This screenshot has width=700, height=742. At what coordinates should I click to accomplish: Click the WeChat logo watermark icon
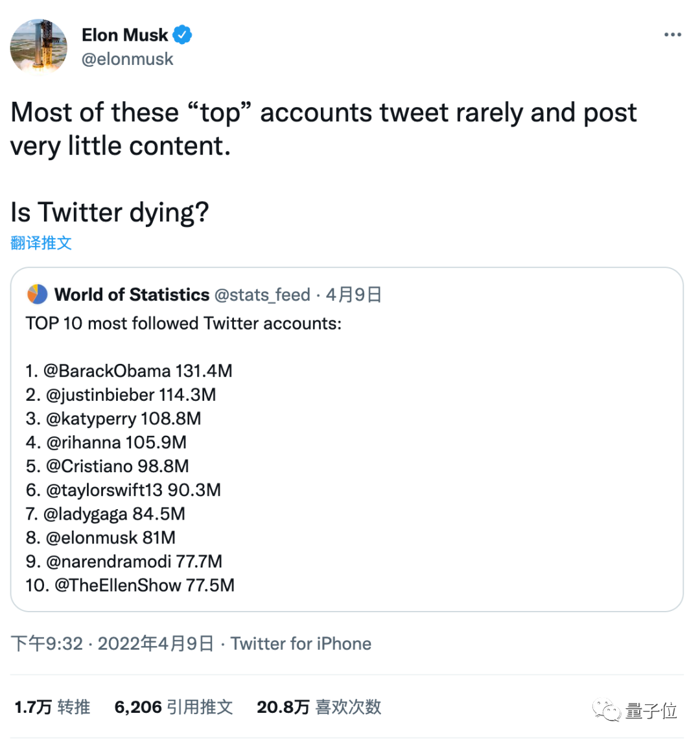pos(608,710)
